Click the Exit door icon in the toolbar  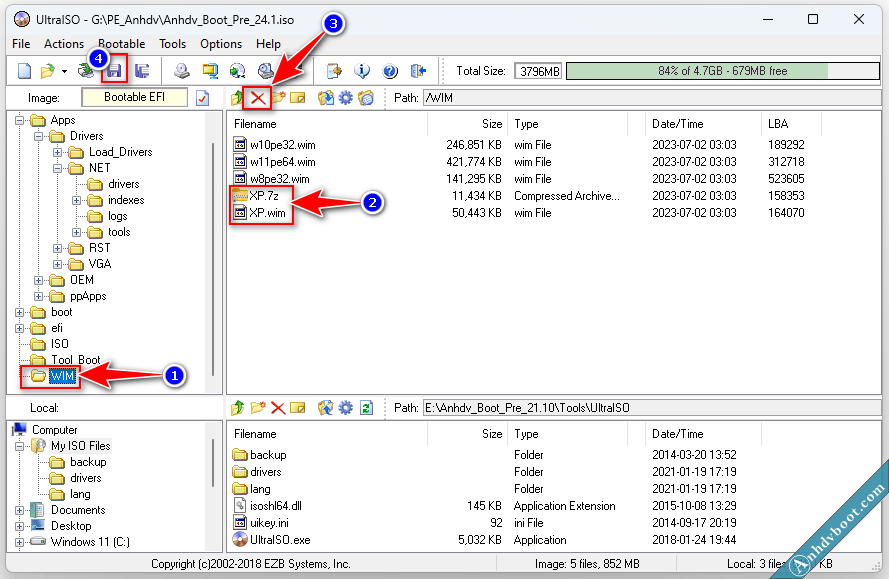(418, 71)
